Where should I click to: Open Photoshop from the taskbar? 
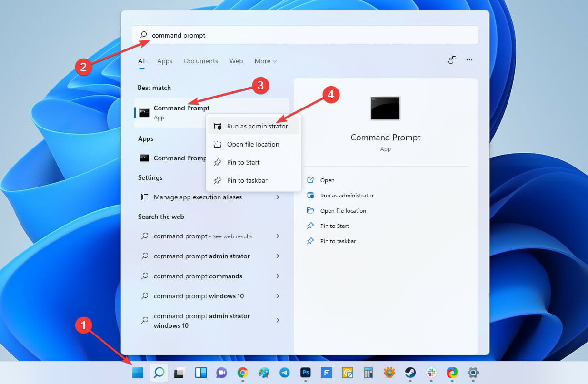[x=305, y=373]
